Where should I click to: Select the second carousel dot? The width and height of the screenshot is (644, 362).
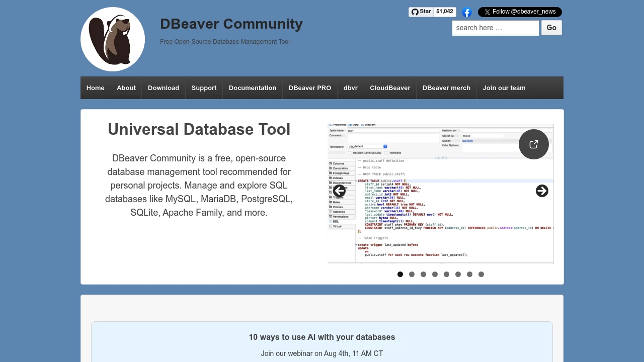pos(412,275)
